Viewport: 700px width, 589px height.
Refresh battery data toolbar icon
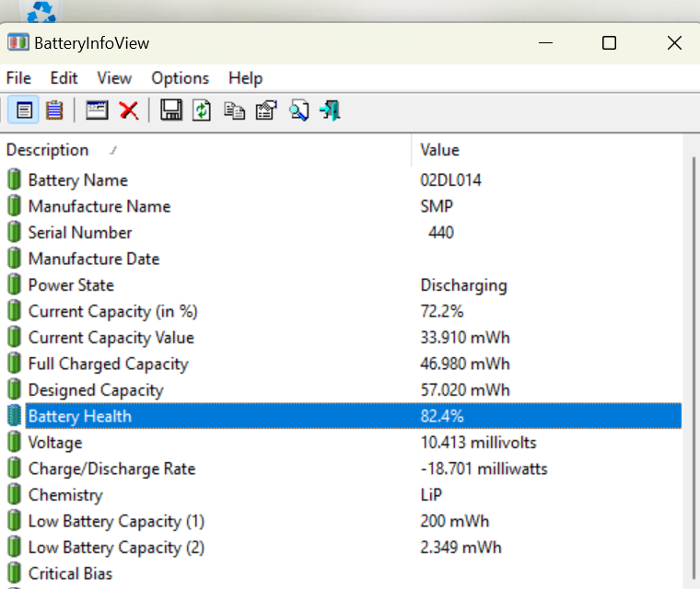coord(202,110)
